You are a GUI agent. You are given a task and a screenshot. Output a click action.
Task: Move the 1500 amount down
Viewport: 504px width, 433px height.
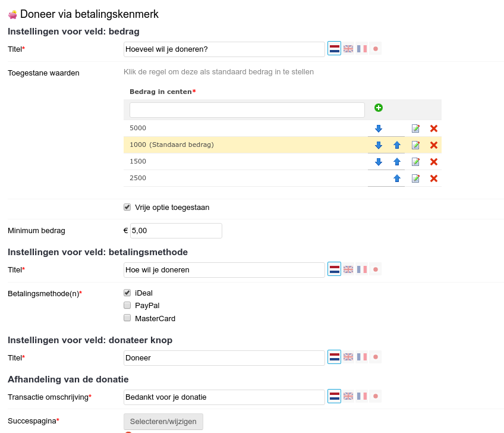pyautogui.click(x=379, y=162)
